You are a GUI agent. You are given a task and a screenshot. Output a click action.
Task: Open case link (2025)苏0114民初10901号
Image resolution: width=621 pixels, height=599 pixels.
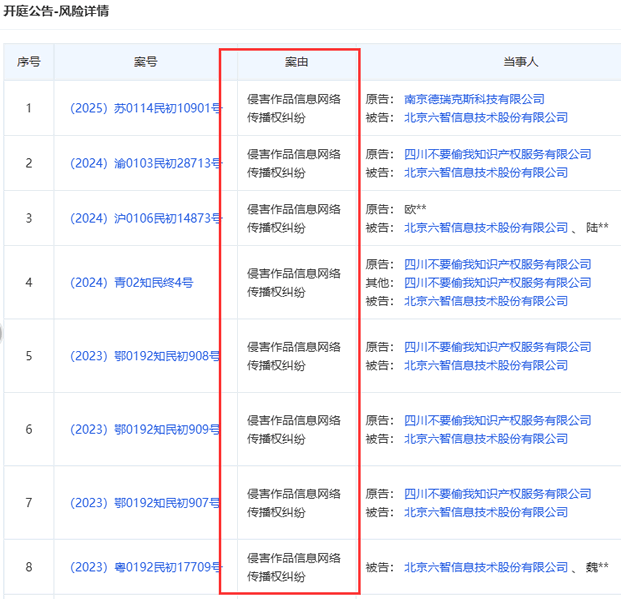click(145, 108)
